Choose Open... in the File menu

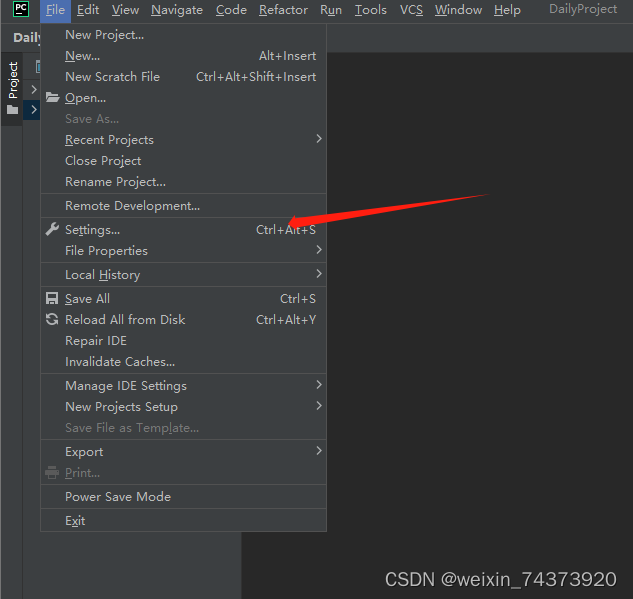pyautogui.click(x=183, y=98)
